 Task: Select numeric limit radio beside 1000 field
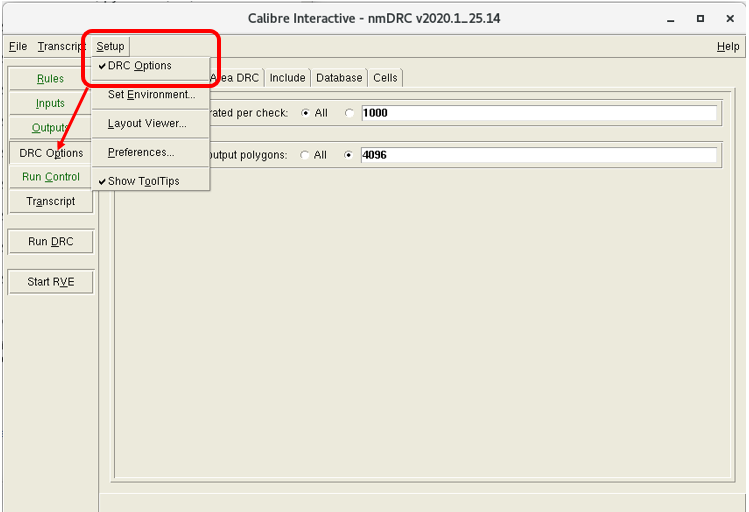pos(349,113)
